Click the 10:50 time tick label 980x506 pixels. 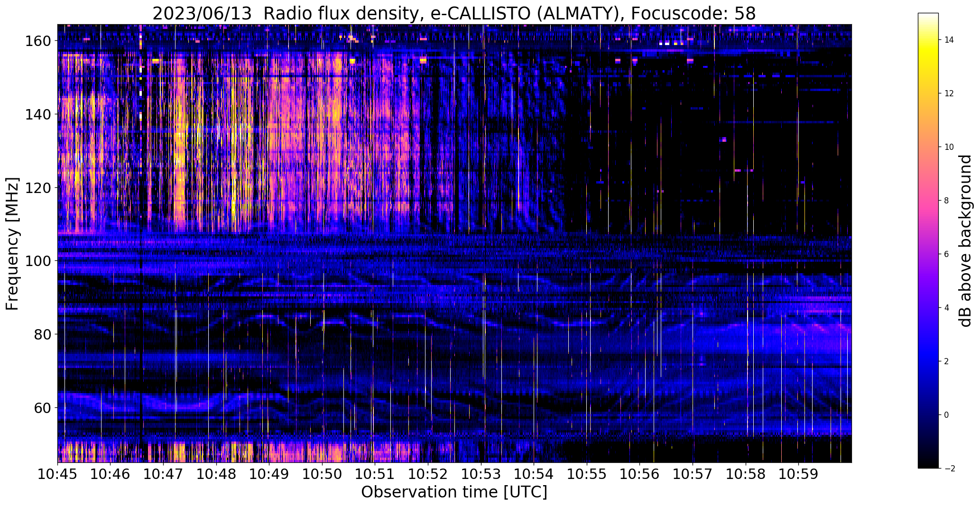point(322,474)
